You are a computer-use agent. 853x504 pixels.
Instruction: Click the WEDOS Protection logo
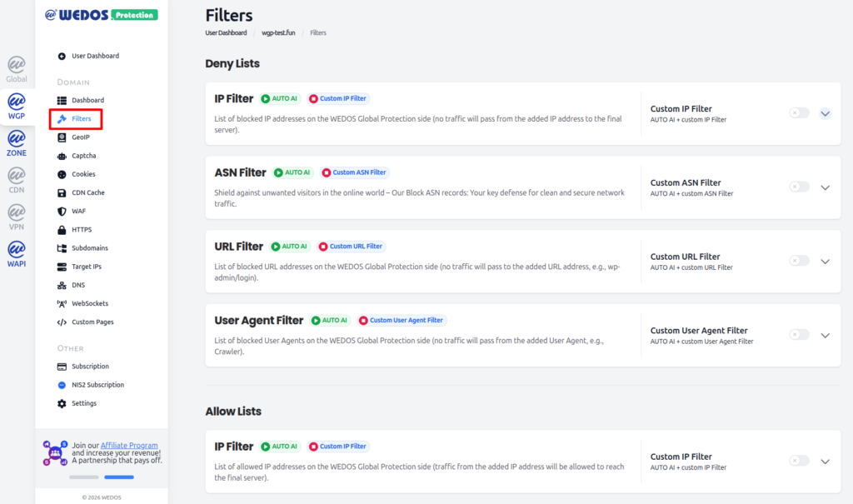point(101,15)
